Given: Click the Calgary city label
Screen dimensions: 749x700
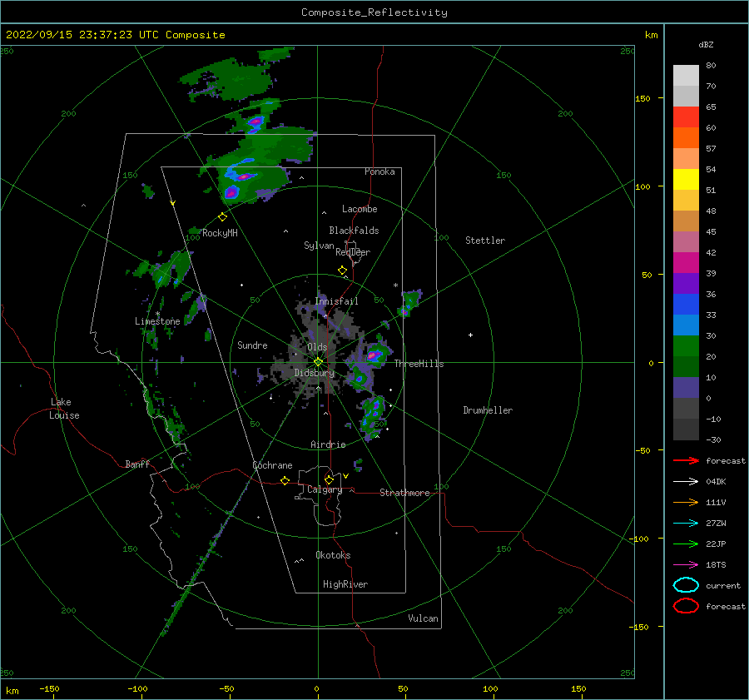Looking at the screenshot, I should (325, 489).
